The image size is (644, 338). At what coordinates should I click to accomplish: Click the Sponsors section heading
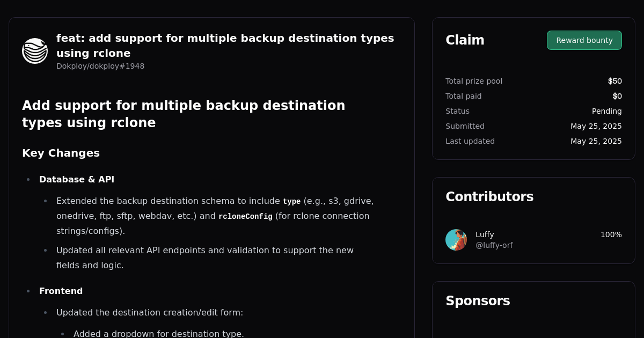tap(478, 301)
